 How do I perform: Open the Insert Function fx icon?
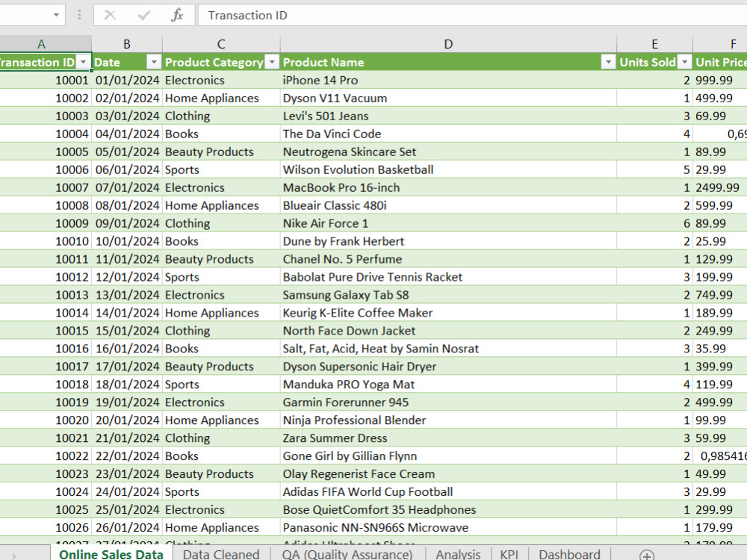(177, 15)
